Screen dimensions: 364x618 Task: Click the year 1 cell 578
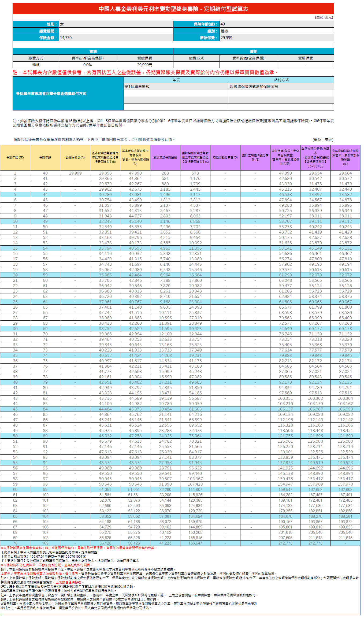(195, 173)
